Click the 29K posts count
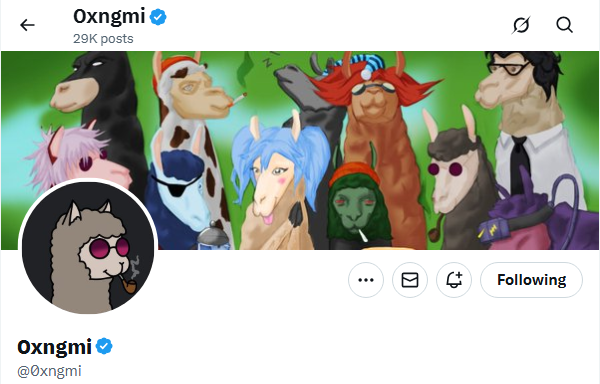Image resolution: width=600 pixels, height=384 pixels. click(x=103, y=39)
